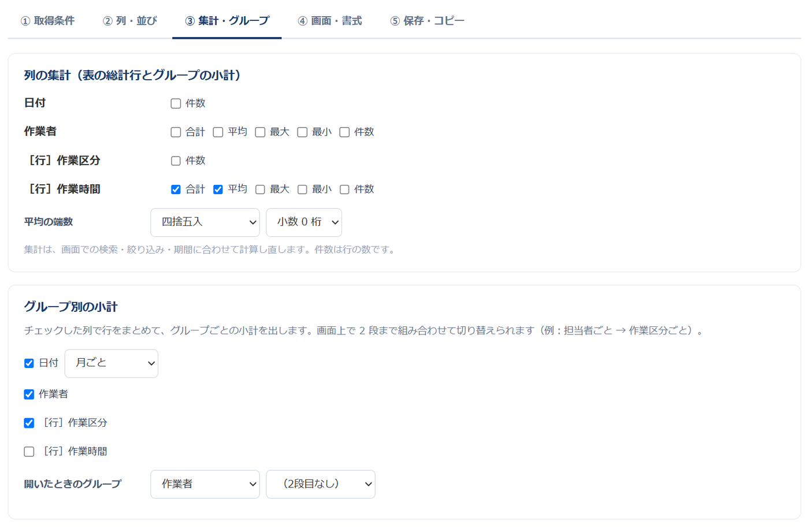809x532 pixels.
Task: Tick 最大 for the 作業者 row
Action: point(260,132)
